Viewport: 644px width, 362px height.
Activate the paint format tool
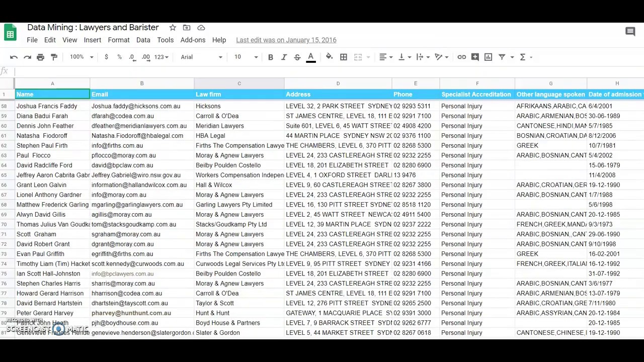[x=54, y=57]
